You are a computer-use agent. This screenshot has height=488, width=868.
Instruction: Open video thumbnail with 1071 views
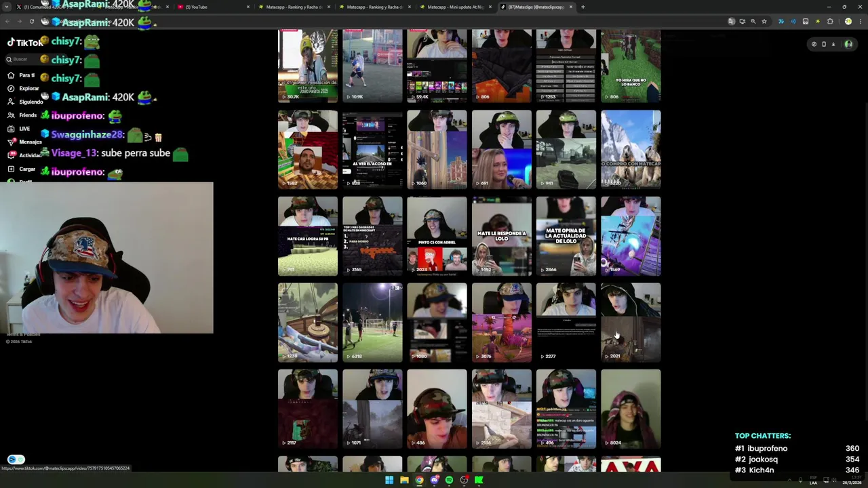[372, 409]
